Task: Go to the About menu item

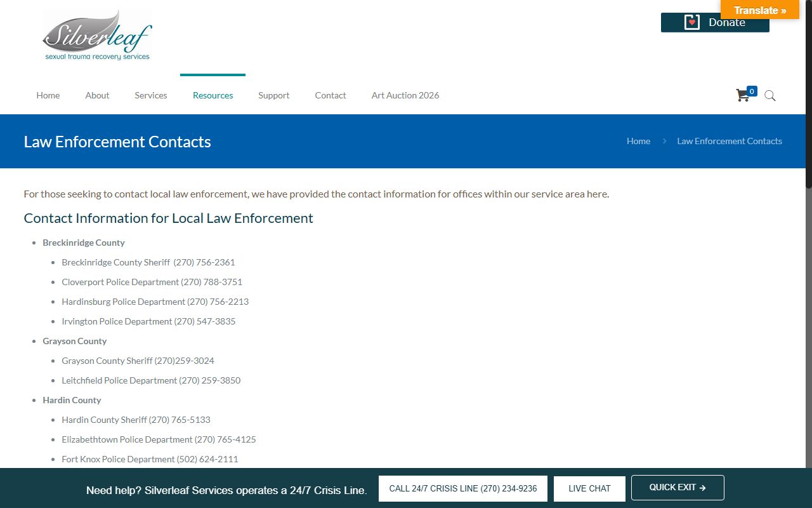Action: click(x=97, y=95)
